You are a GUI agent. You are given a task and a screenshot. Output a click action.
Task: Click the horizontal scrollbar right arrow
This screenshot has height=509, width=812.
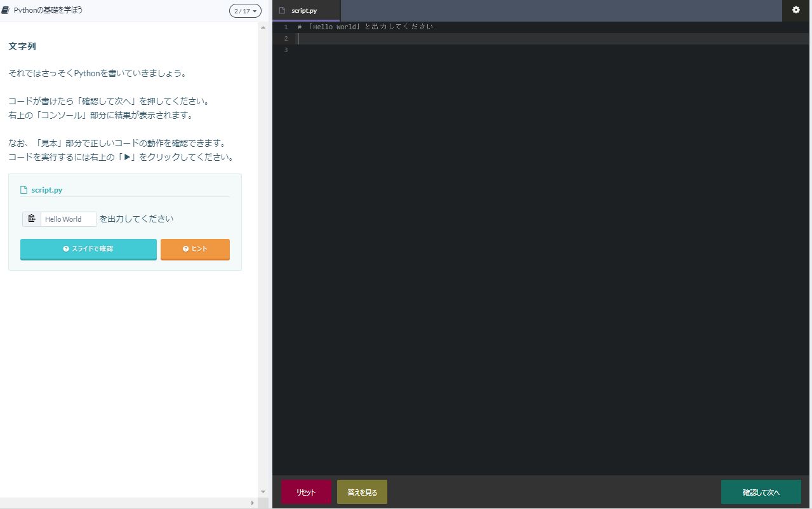253,503
